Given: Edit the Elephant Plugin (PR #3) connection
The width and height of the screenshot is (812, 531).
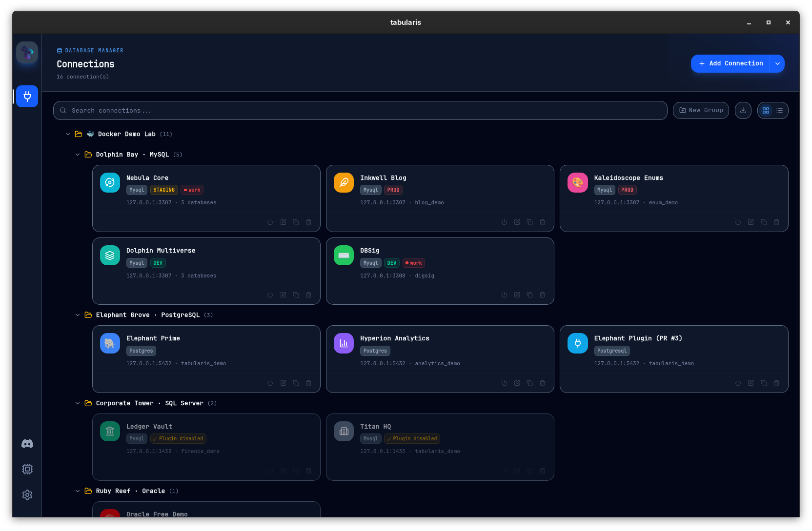Looking at the screenshot, I should coord(751,383).
